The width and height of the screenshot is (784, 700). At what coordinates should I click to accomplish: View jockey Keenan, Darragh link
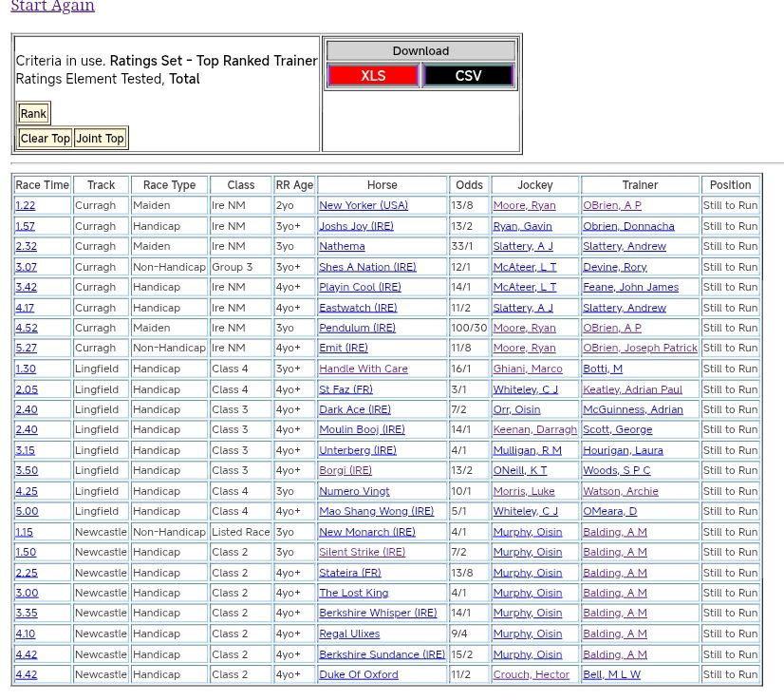pyautogui.click(x=534, y=429)
